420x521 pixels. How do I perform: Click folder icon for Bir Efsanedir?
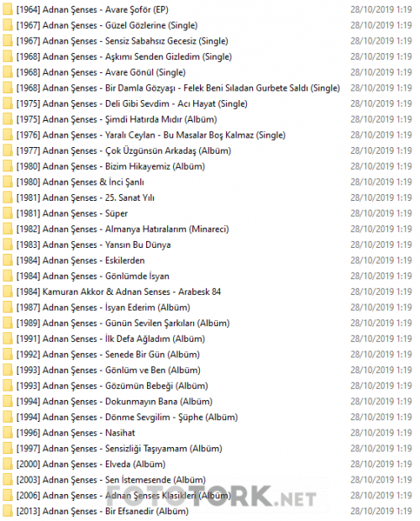[x=8, y=511]
